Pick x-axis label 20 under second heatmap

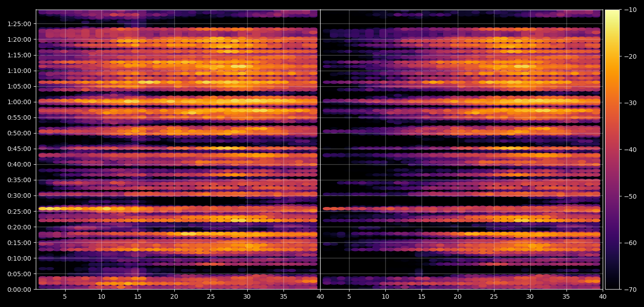(458, 297)
